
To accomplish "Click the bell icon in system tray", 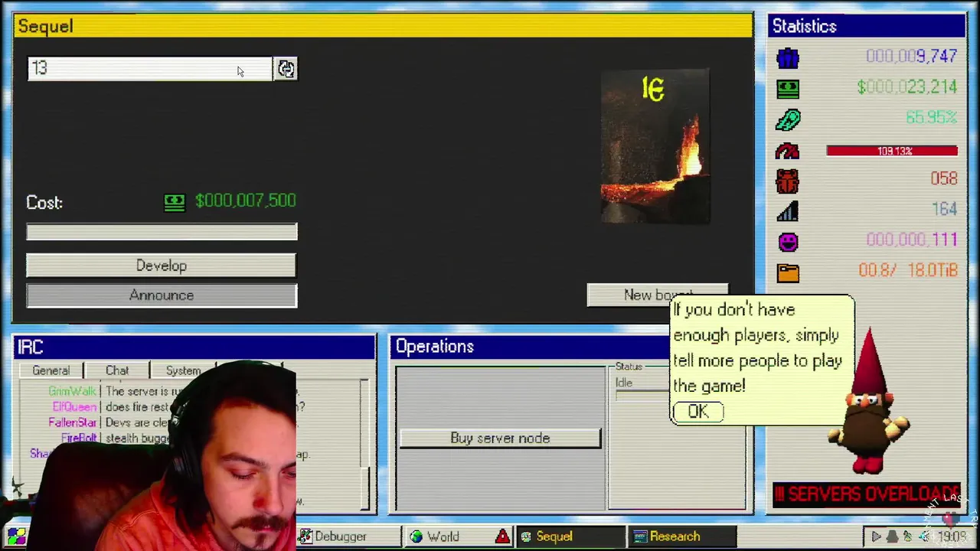I will [x=892, y=536].
